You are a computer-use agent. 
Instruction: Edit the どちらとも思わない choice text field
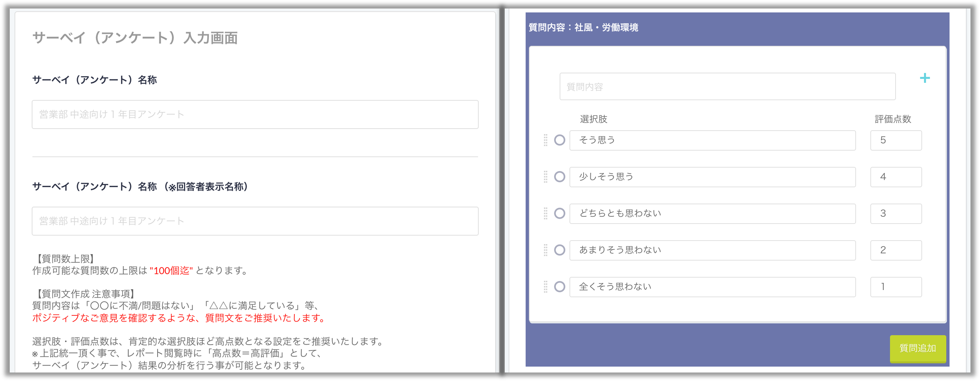(712, 214)
